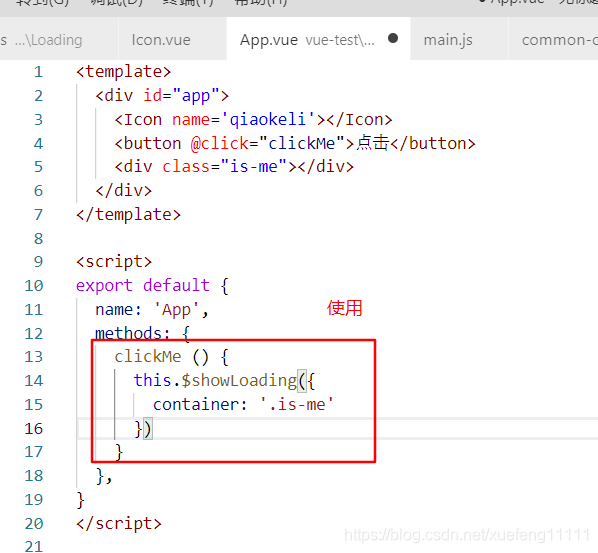Click the methods: property text

tap(132, 333)
